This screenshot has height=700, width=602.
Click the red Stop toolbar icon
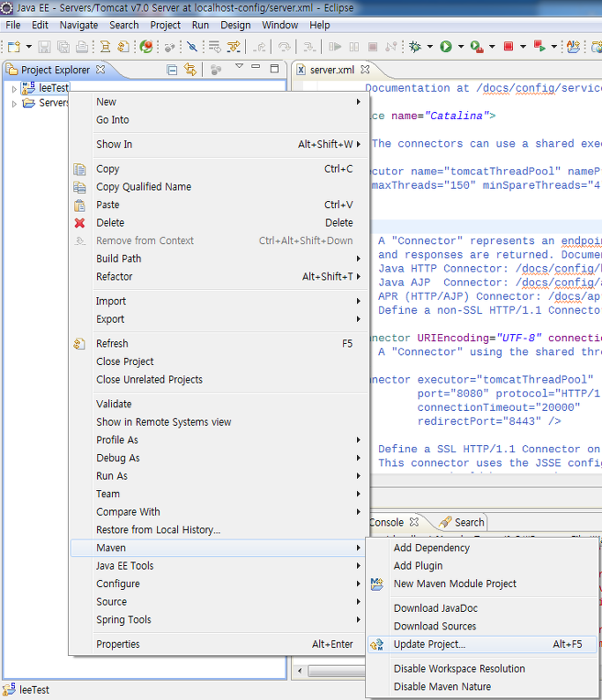509,47
